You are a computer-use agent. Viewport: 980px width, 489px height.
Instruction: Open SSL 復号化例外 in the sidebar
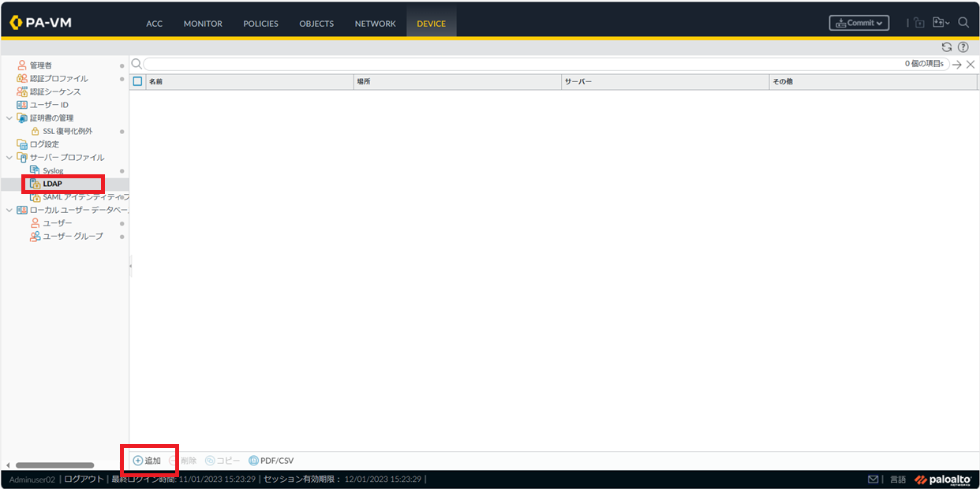68,131
